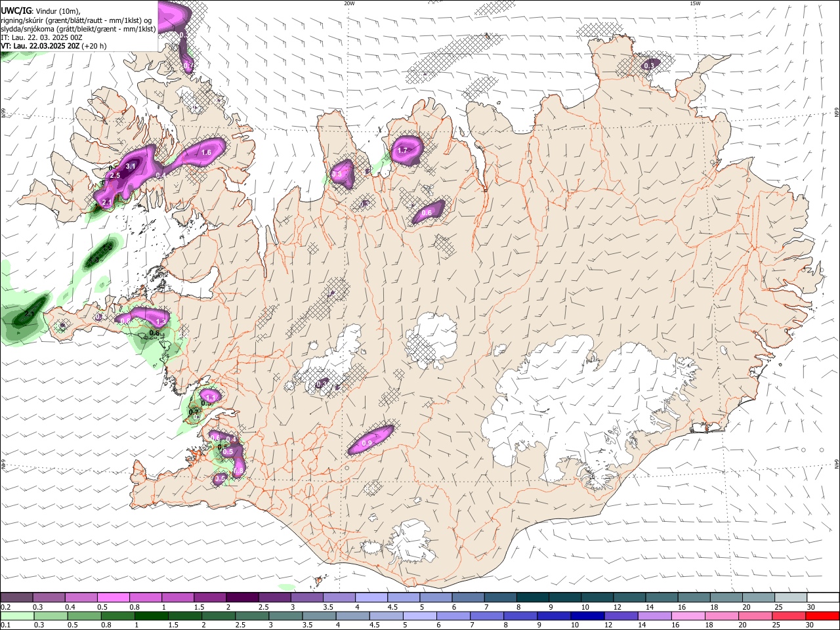Viewport: 840px width, 630px height.
Task: Click the deep blue 10 swatch in bottom legend
Action: (x=588, y=616)
